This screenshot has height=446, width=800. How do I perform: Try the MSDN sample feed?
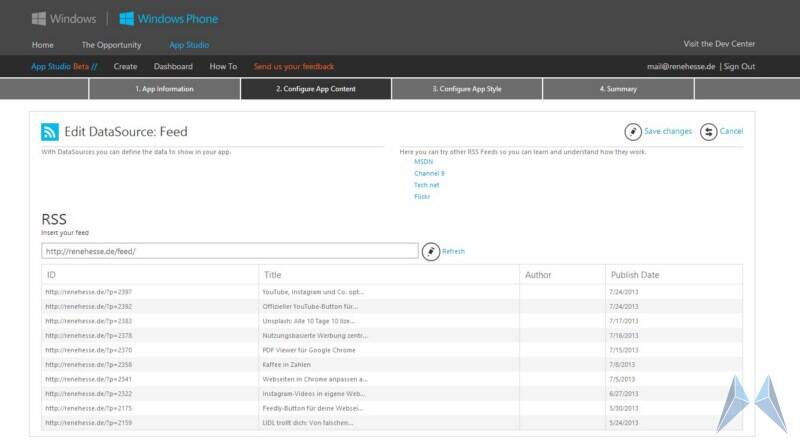click(423, 160)
